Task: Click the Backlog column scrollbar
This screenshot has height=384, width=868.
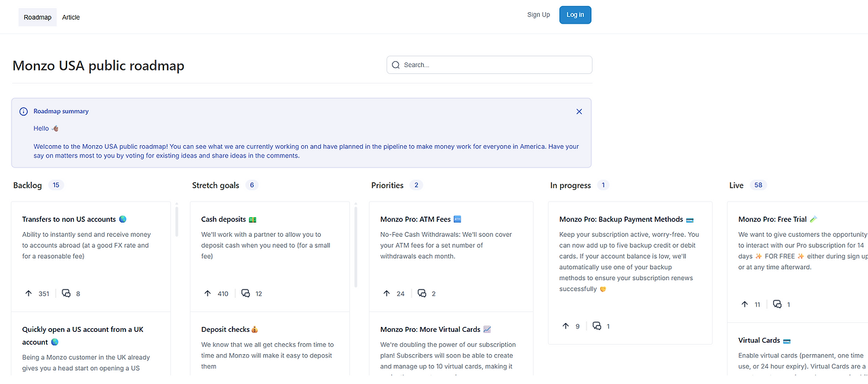Action: tap(177, 220)
